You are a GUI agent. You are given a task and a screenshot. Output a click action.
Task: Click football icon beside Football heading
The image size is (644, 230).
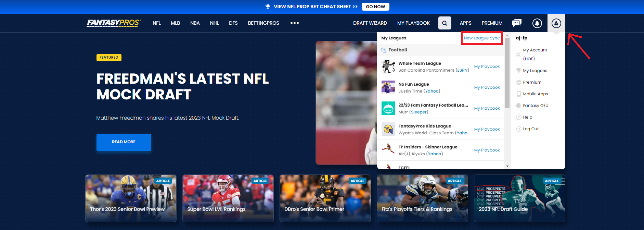pyautogui.click(x=384, y=50)
